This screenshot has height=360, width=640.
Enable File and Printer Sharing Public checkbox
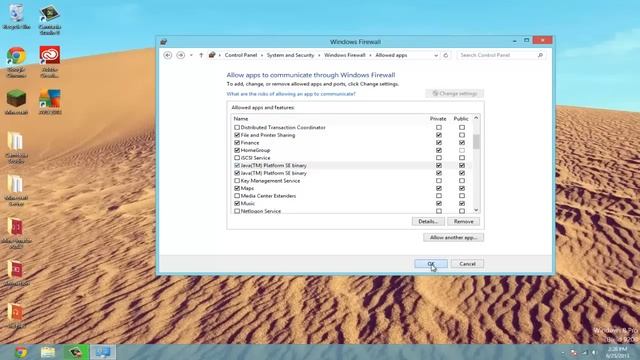click(x=462, y=135)
